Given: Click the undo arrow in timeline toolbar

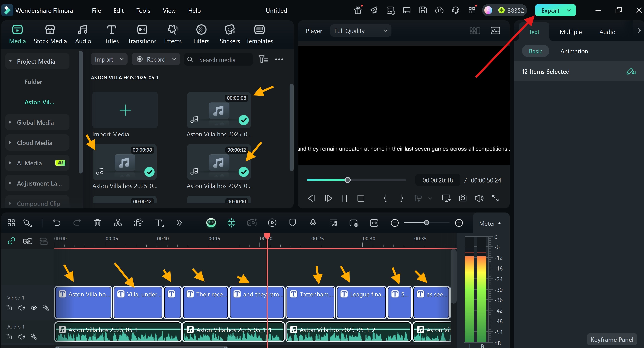Looking at the screenshot, I should click(x=57, y=223).
